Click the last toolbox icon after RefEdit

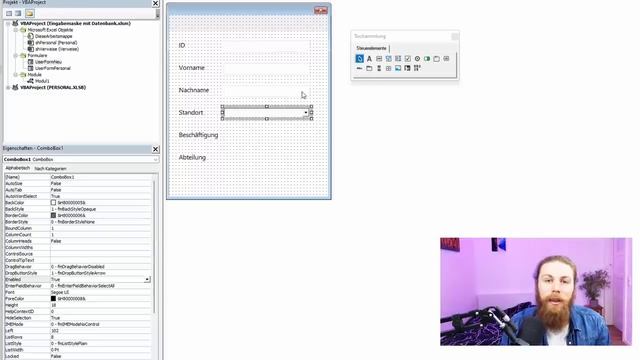point(417,68)
